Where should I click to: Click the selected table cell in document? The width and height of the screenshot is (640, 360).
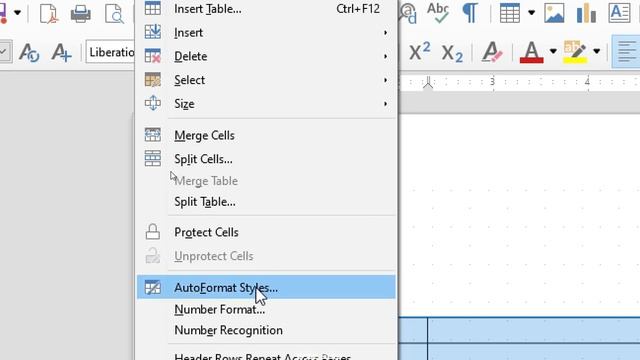click(534, 330)
